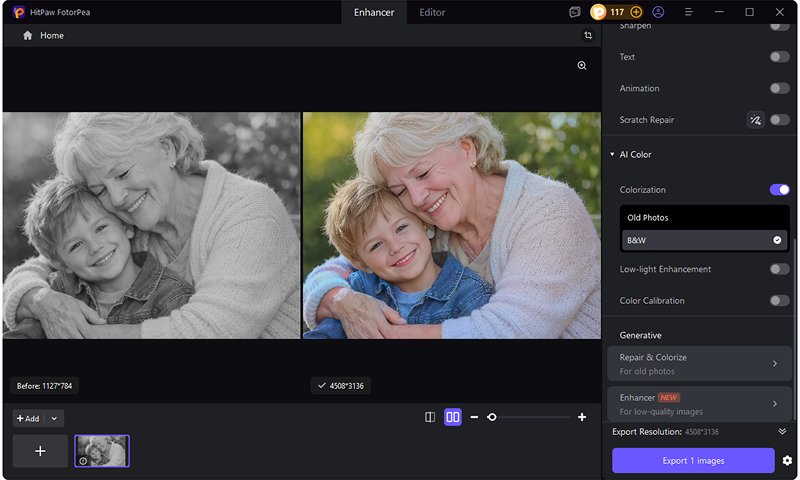Open export settings gear icon

(787, 461)
